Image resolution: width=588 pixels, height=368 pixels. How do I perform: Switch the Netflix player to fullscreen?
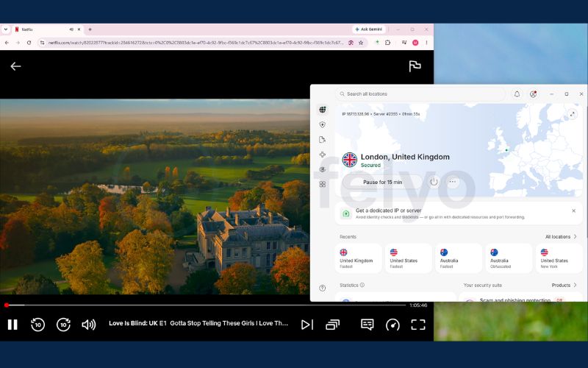pyautogui.click(x=418, y=325)
